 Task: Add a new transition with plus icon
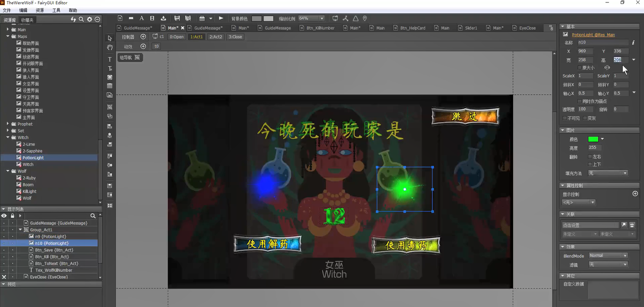143,46
